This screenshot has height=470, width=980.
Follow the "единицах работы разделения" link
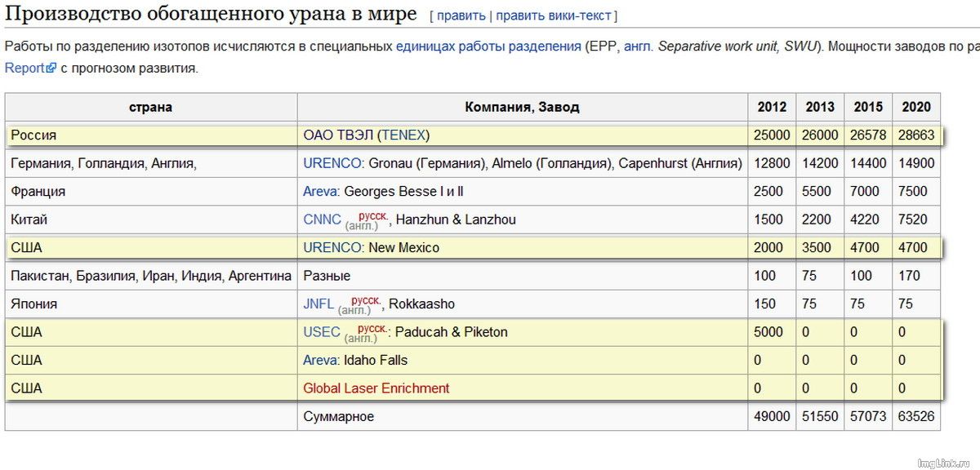488,47
